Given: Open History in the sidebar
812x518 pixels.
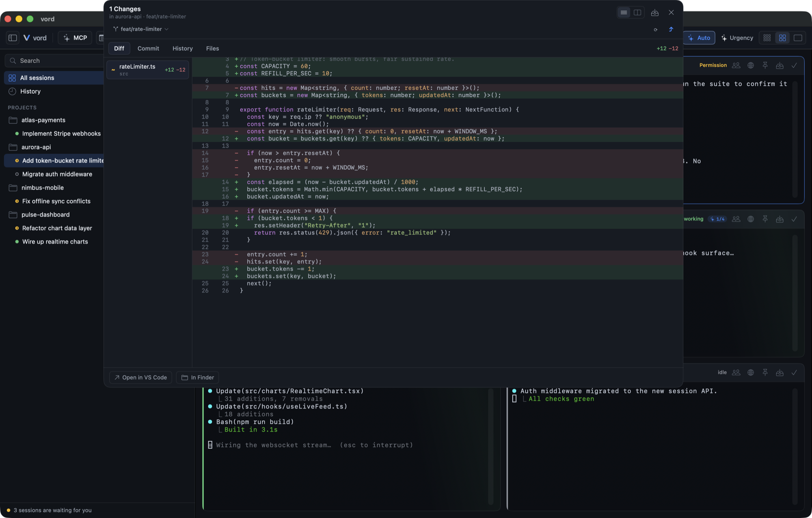Looking at the screenshot, I should [x=54, y=91].
